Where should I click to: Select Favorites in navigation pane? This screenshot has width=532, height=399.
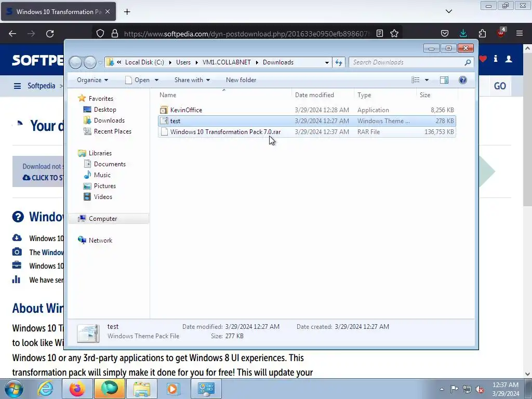point(101,99)
